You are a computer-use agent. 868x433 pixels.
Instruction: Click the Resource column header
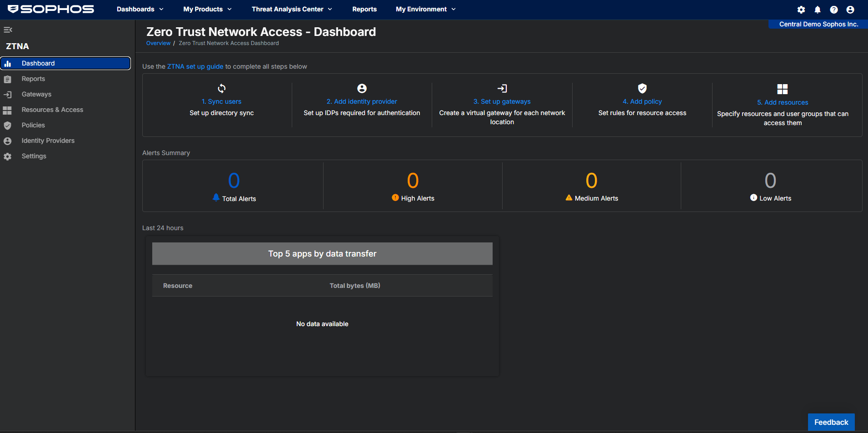pyautogui.click(x=178, y=286)
